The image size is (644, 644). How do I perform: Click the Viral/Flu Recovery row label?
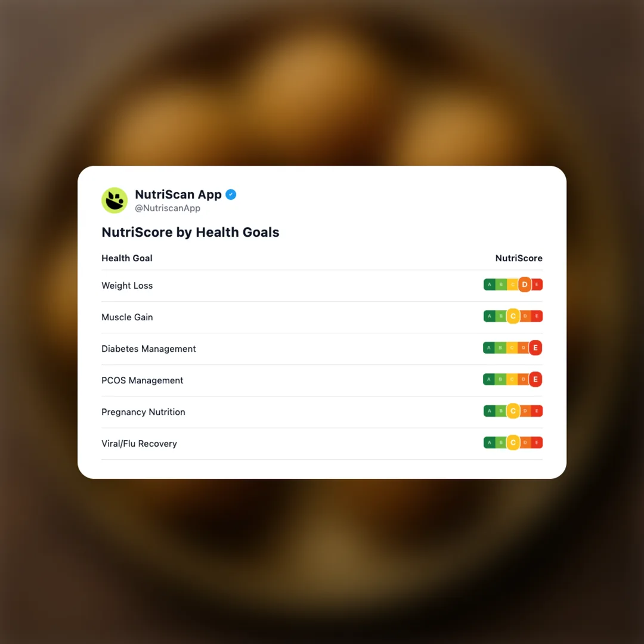pos(139,444)
